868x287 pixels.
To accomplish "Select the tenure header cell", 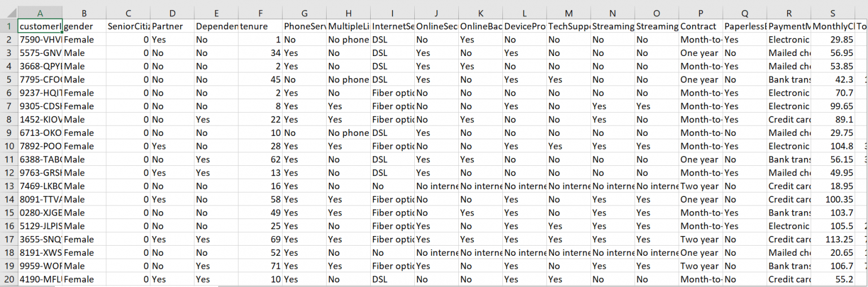I will coord(260,26).
